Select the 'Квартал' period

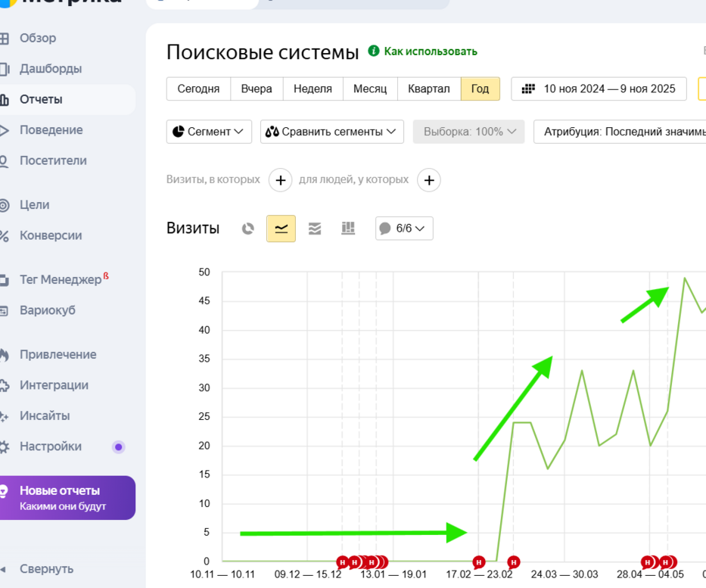tap(428, 89)
